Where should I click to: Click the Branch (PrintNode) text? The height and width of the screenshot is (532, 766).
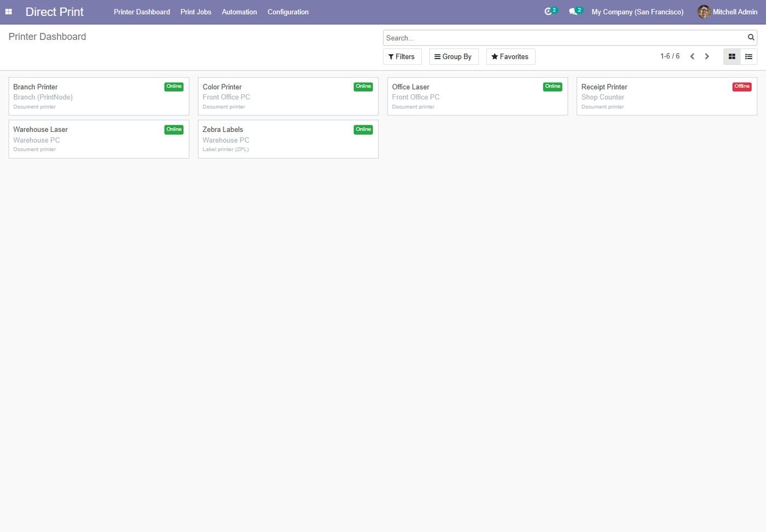coord(43,97)
